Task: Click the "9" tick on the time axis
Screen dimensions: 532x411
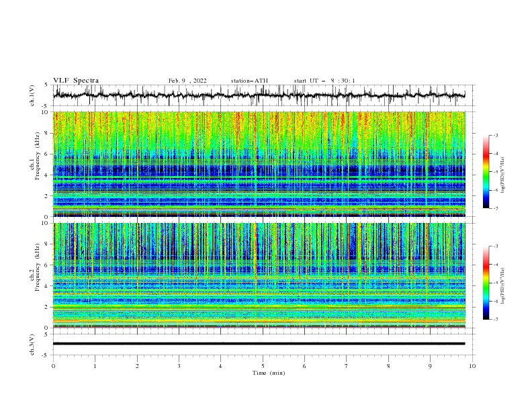Action: 430,366
